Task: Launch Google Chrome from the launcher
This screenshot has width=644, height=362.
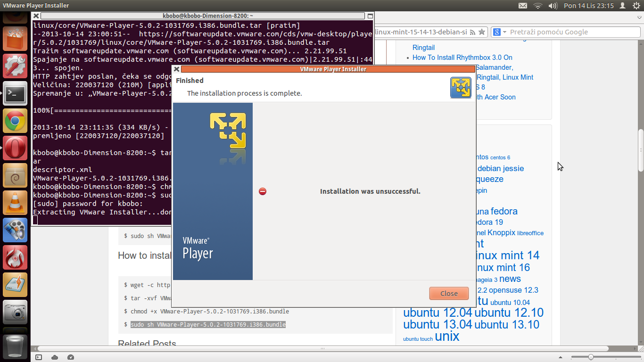Action: (x=15, y=121)
